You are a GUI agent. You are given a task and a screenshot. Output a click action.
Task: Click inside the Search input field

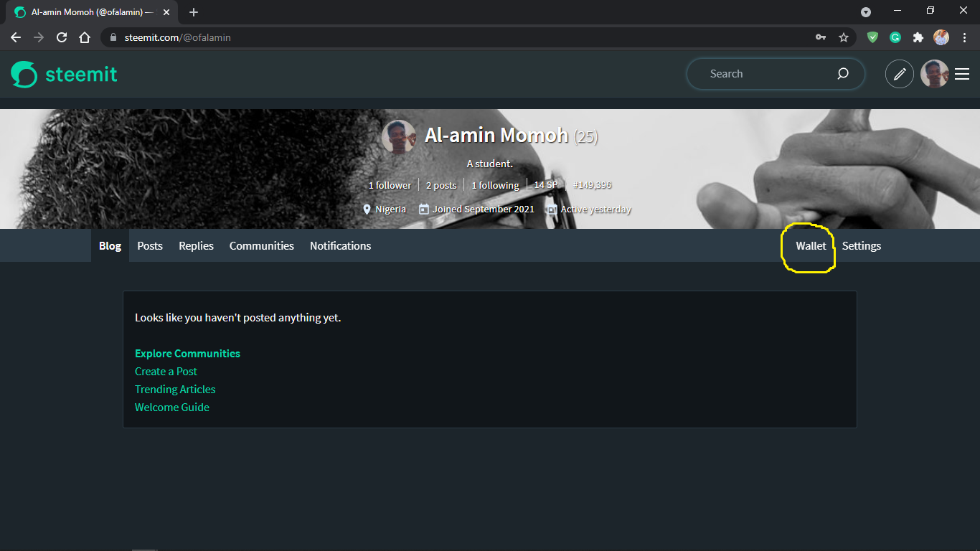[x=760, y=74]
